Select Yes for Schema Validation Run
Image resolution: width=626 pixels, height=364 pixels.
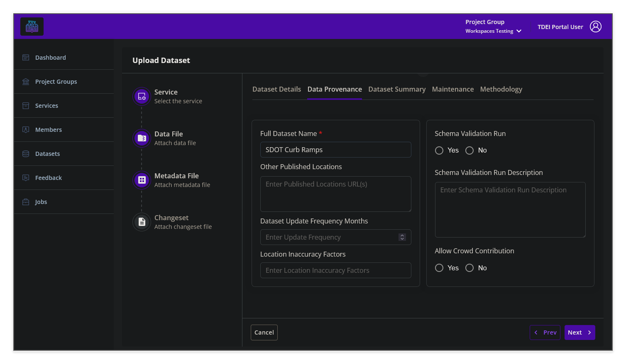tap(439, 150)
